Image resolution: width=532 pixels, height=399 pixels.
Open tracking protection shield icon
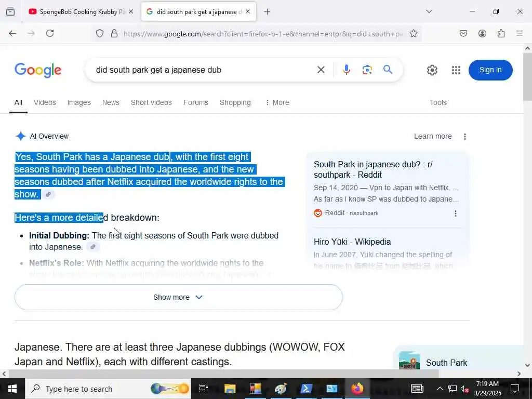coord(99,33)
